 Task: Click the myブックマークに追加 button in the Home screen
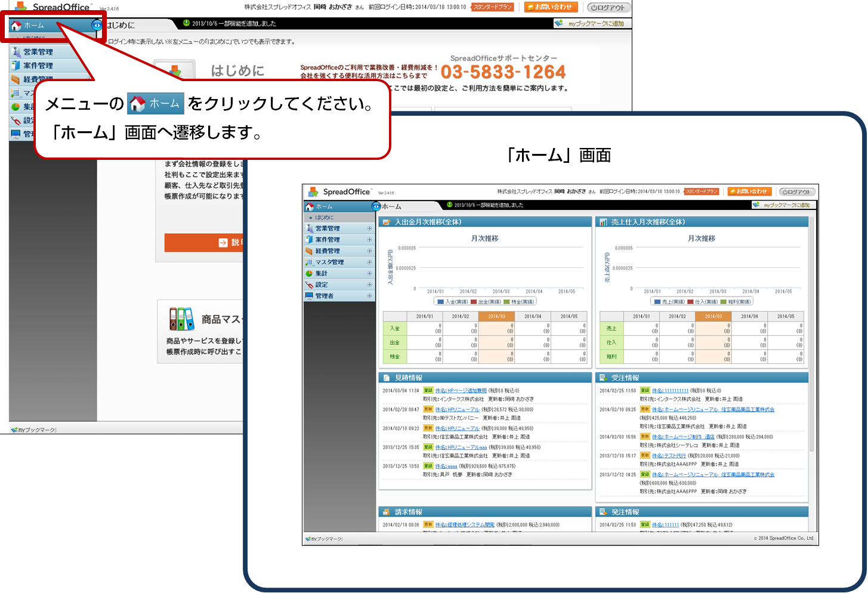click(x=783, y=205)
